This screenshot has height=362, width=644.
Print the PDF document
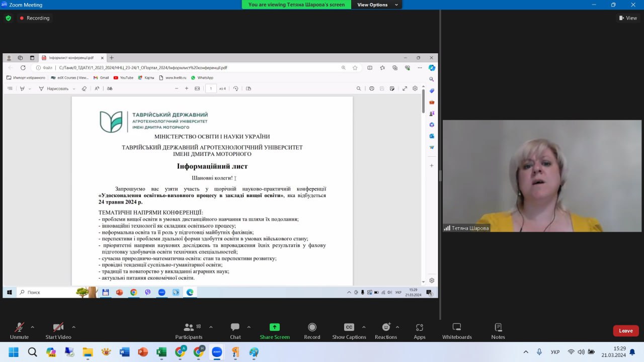371,88
